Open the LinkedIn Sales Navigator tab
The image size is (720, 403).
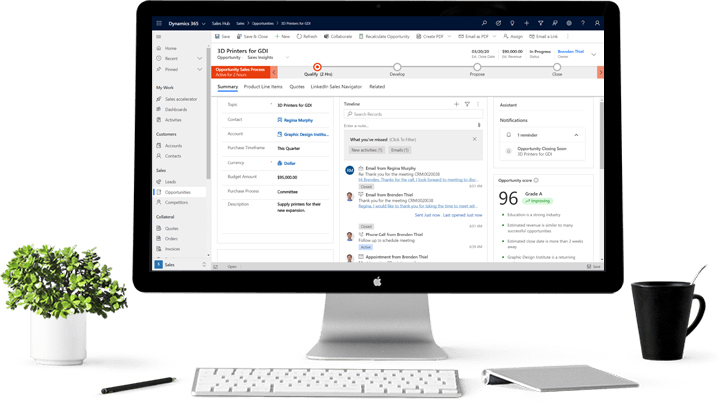coord(336,87)
